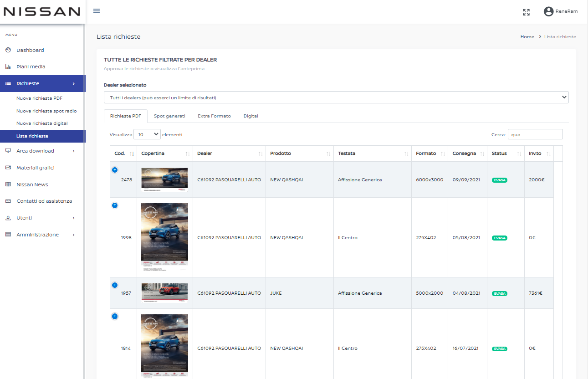Open Nuova richiesta spot radio

point(46,111)
